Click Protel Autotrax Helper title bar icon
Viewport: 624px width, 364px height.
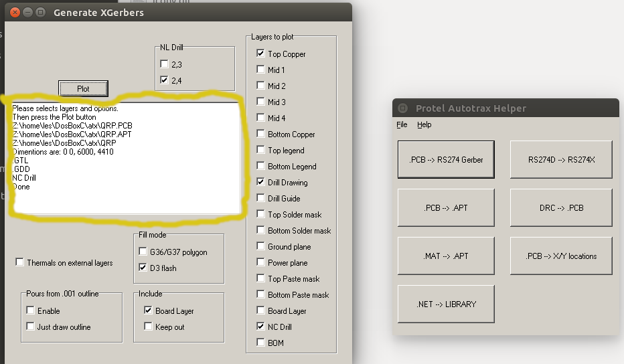[x=403, y=108]
